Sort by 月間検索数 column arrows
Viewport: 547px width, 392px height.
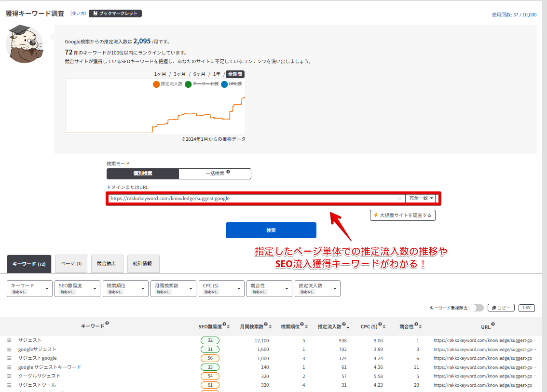point(270,327)
